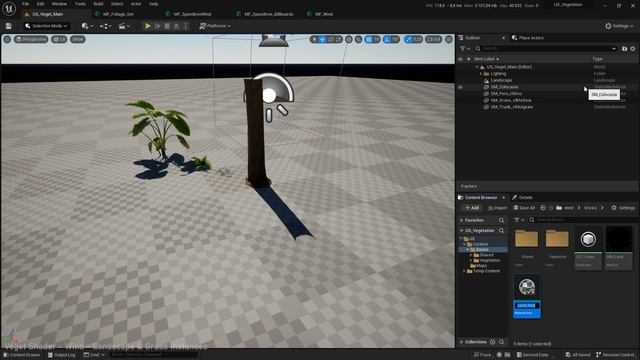Click the Content Drawer button
The width and height of the screenshot is (640, 360).
22,355
